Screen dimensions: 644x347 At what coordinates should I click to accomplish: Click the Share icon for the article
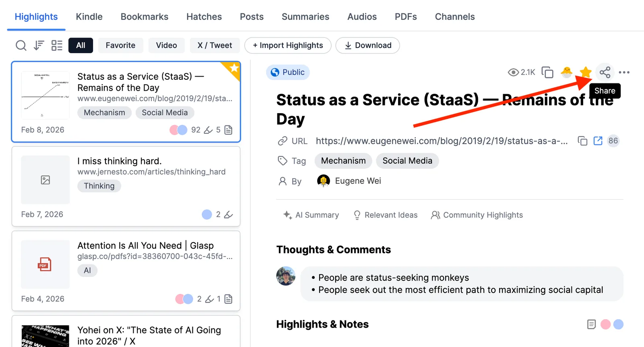pos(605,73)
